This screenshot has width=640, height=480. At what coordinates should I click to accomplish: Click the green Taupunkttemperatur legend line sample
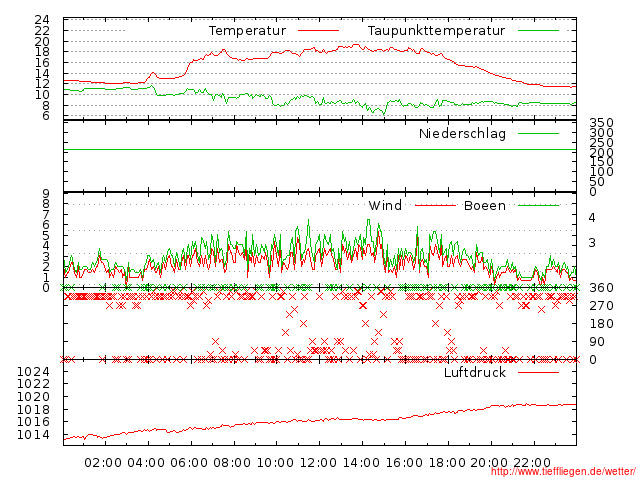(x=538, y=31)
